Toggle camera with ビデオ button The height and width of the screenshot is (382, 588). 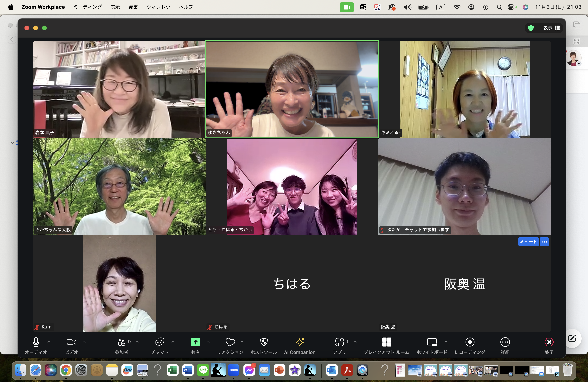coord(71,342)
